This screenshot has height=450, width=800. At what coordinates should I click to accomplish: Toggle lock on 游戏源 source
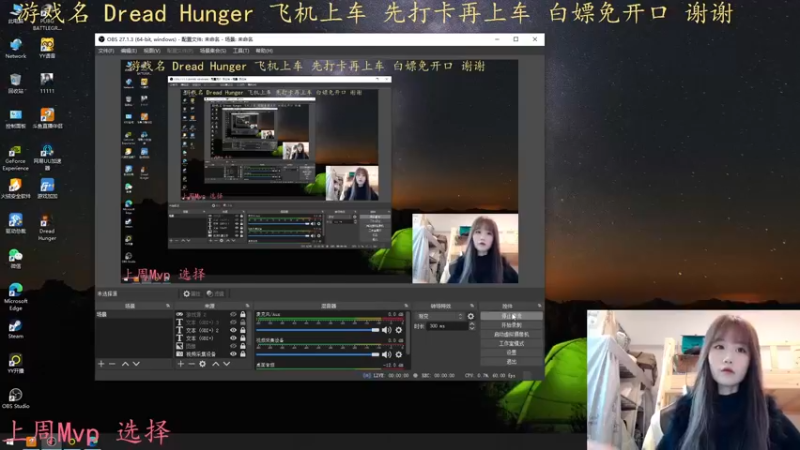[243, 315]
